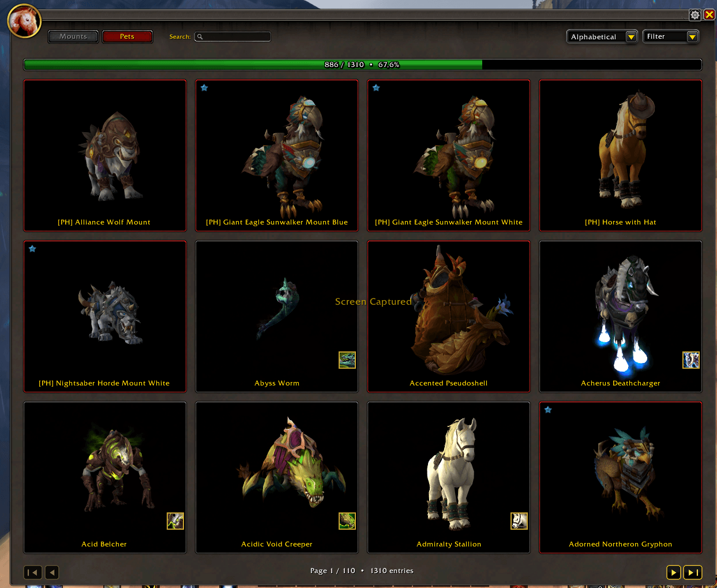This screenshot has height=588, width=717.
Task: Click the 'Acid Belcher' name label
Action: pos(104,544)
